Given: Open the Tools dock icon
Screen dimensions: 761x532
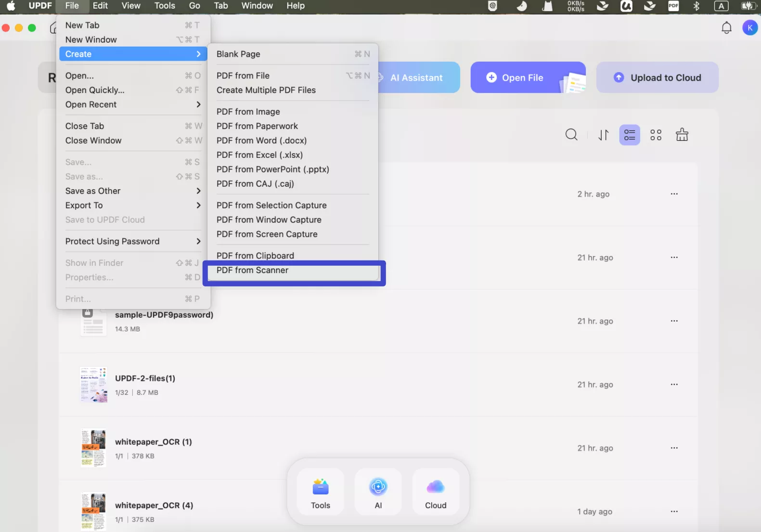Looking at the screenshot, I should coord(321,493).
